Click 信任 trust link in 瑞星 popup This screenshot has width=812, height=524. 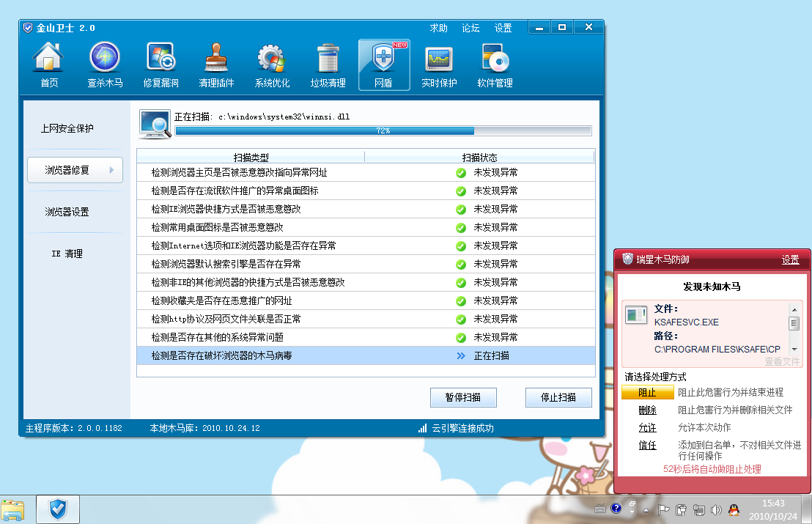pos(647,446)
